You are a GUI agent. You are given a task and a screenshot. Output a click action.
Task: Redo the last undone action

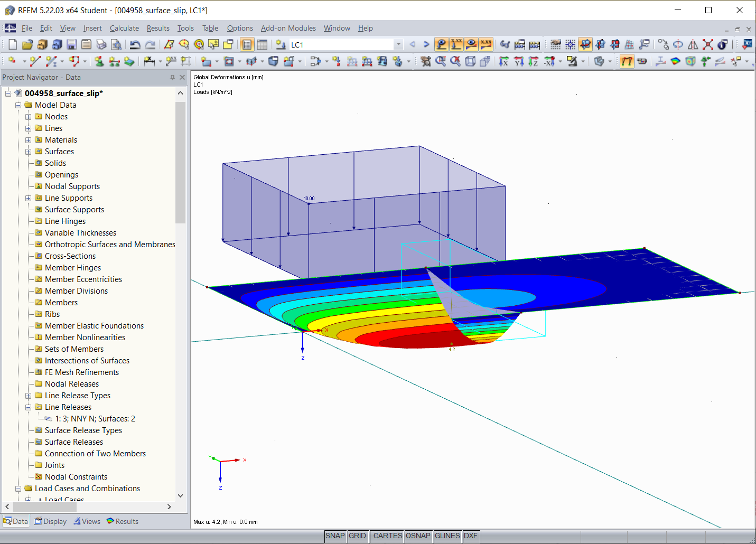151,44
